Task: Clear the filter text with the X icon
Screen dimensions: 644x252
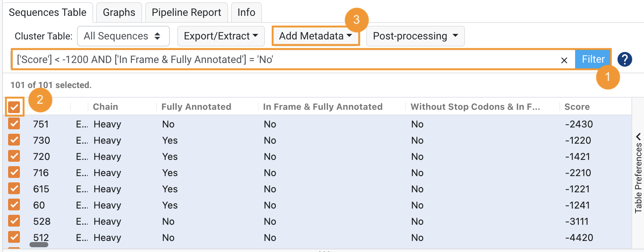Action: click(x=564, y=60)
